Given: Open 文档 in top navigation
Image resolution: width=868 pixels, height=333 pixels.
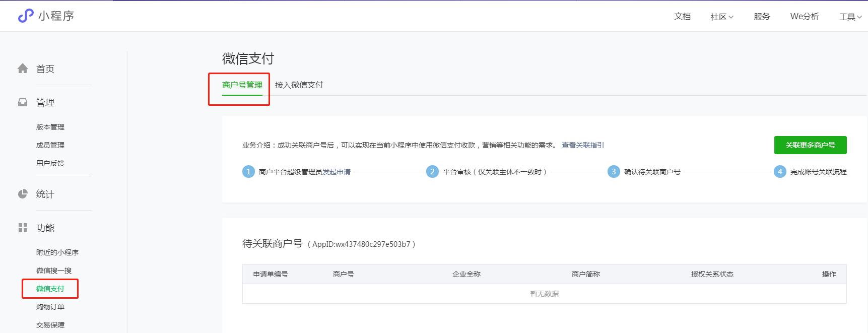Looking at the screenshot, I should pyautogui.click(x=683, y=17).
